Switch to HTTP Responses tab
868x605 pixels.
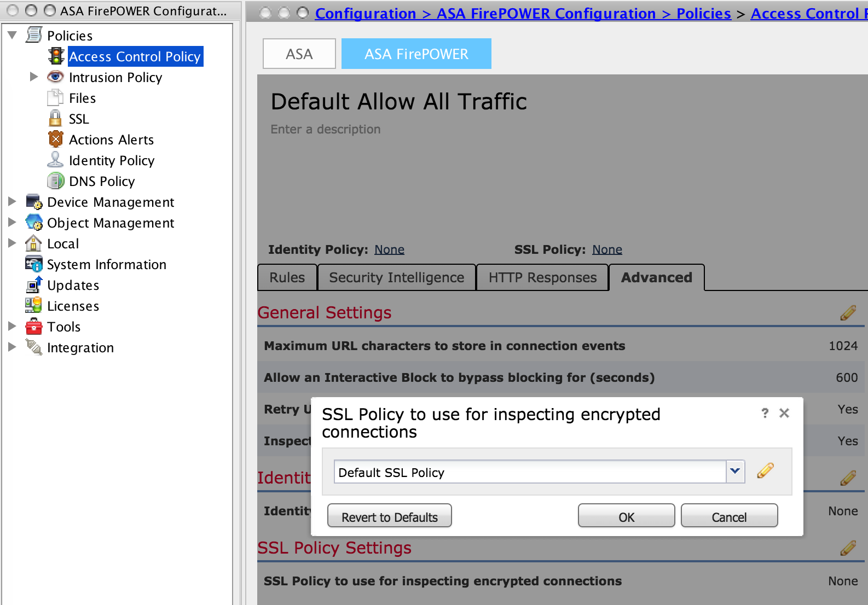click(542, 277)
